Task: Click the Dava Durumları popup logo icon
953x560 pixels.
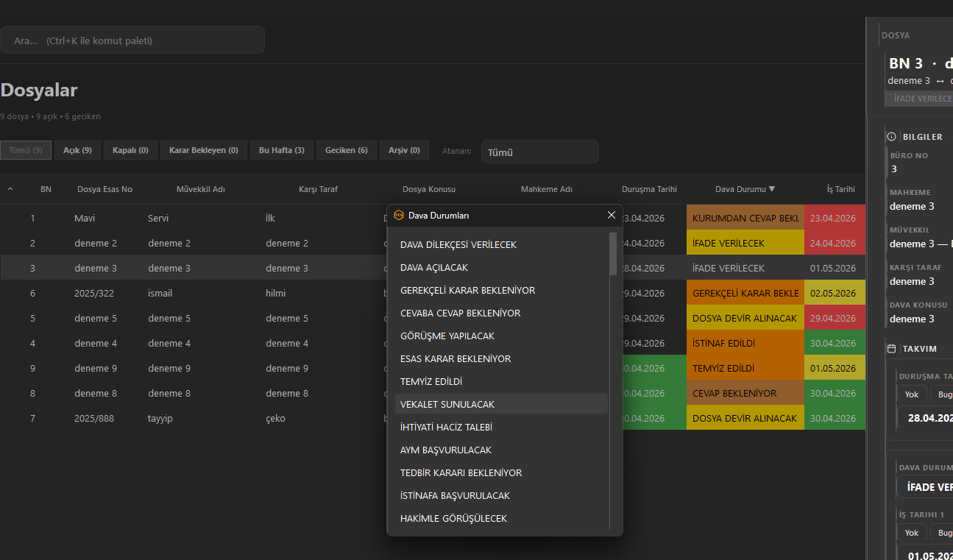Action: pos(399,215)
